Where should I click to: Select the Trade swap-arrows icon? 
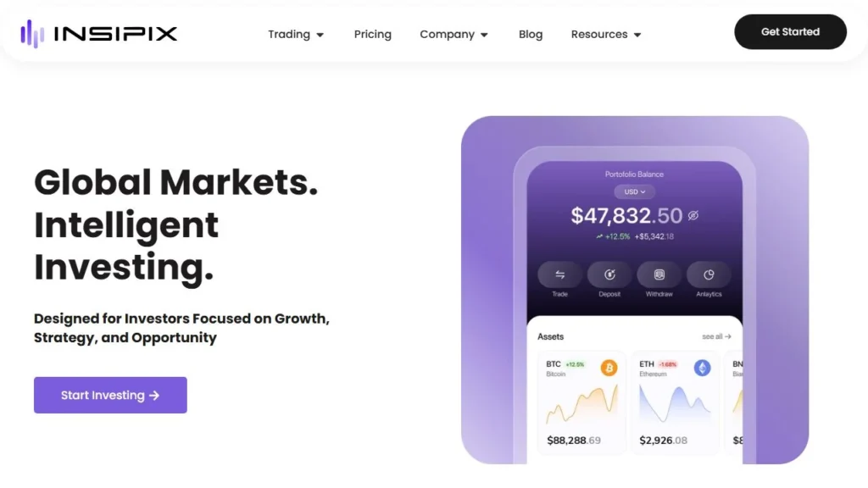559,274
